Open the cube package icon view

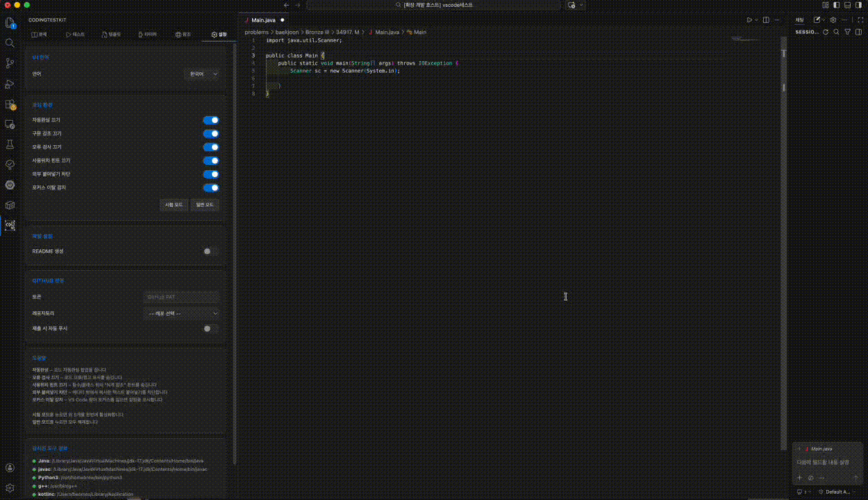10,205
